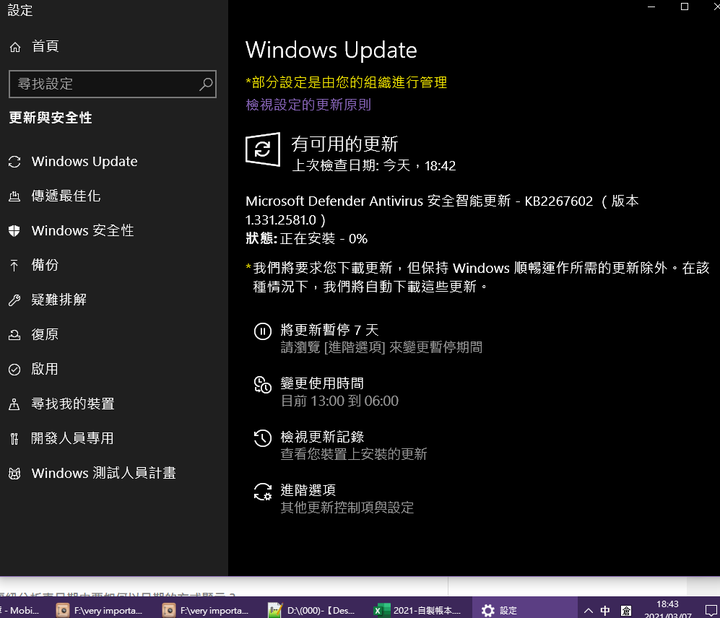Open the first F:\very importa taskbar item
Image resolution: width=720 pixels, height=618 pixels.
(100, 610)
